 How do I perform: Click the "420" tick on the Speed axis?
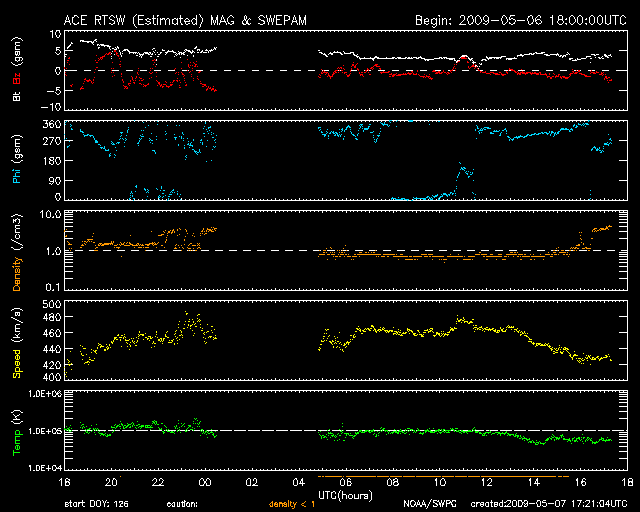tap(52, 365)
